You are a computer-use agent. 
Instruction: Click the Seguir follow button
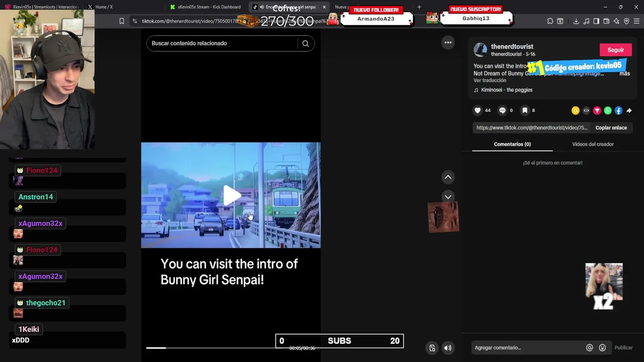tap(615, 50)
